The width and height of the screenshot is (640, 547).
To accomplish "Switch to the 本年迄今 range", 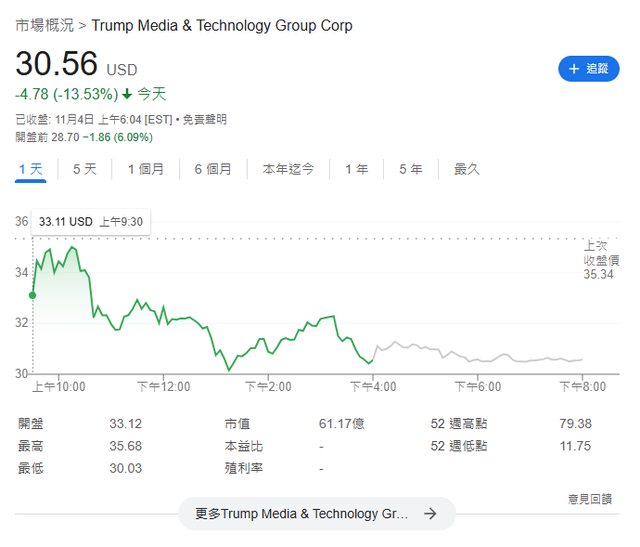I will click(289, 169).
